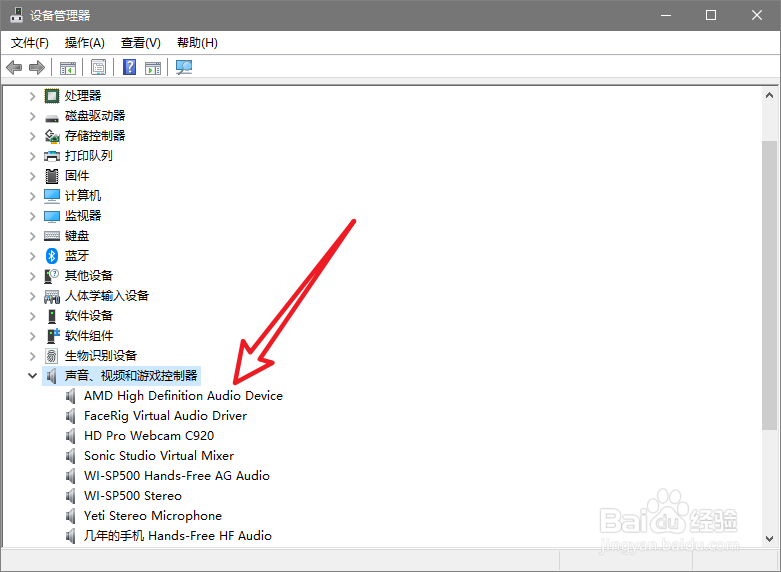Click the software components puzzle icon
This screenshot has width=781, height=572.
coord(53,335)
